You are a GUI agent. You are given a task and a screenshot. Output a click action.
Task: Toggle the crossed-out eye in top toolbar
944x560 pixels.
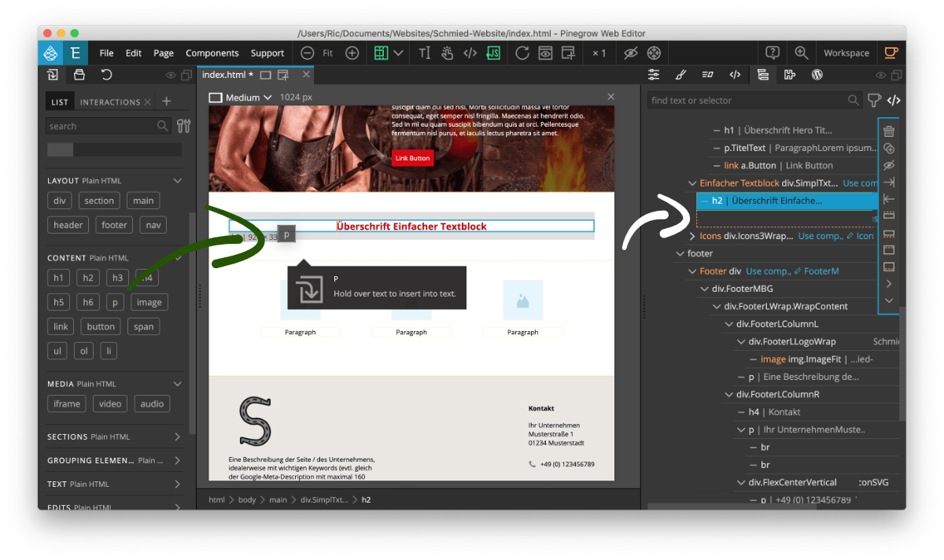(x=630, y=53)
